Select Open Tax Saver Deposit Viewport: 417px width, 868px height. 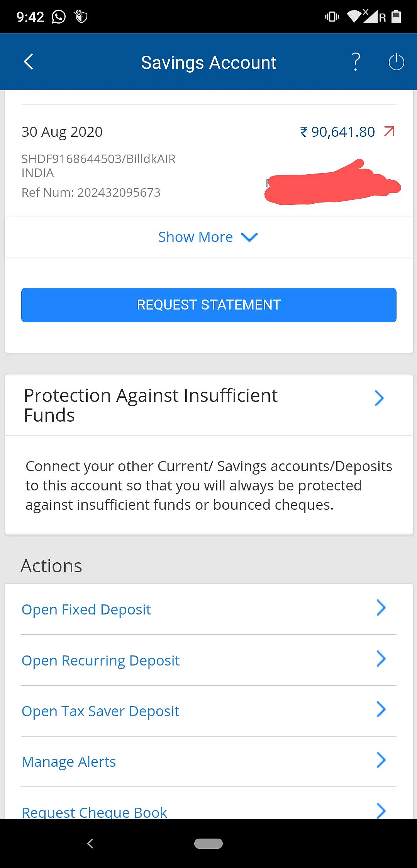click(209, 711)
